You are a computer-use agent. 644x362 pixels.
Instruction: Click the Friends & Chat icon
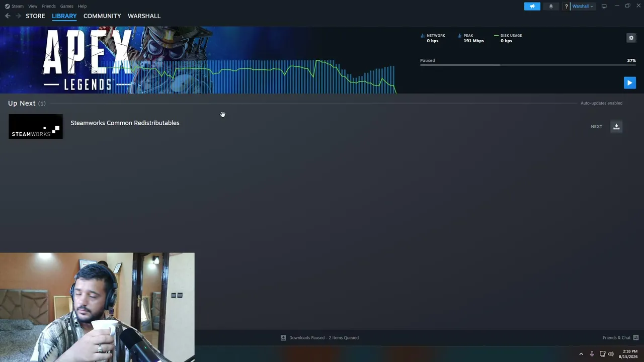pos(635,337)
